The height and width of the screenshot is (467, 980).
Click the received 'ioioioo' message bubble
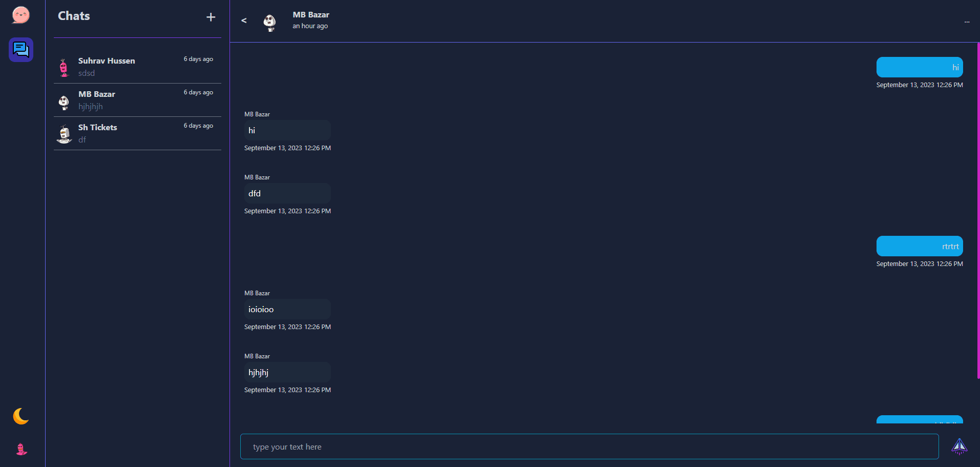[287, 309]
